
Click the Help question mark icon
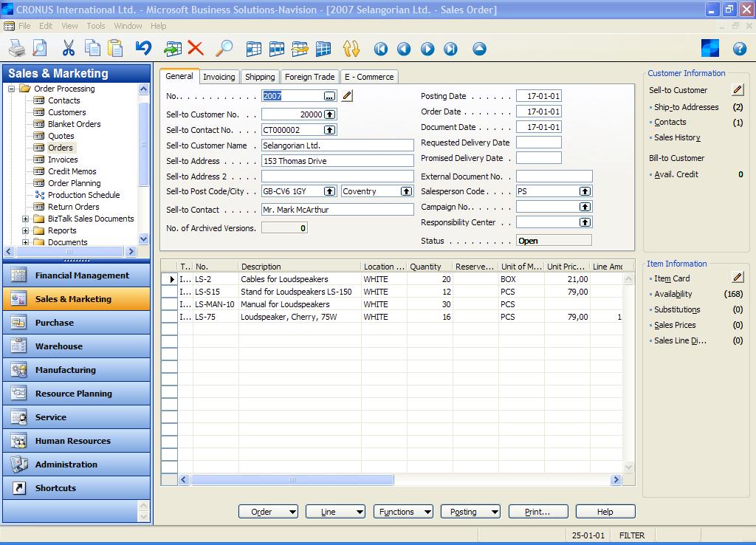coord(740,48)
